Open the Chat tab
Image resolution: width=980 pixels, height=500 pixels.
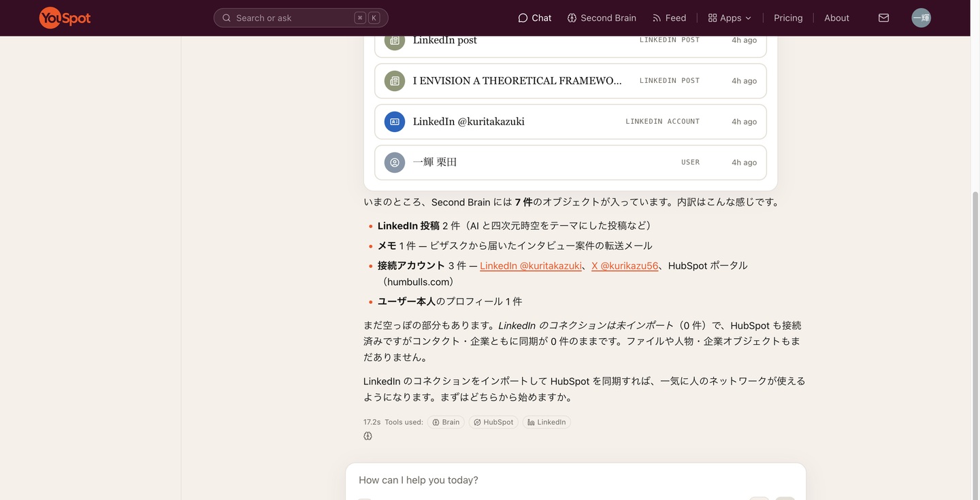coord(535,18)
